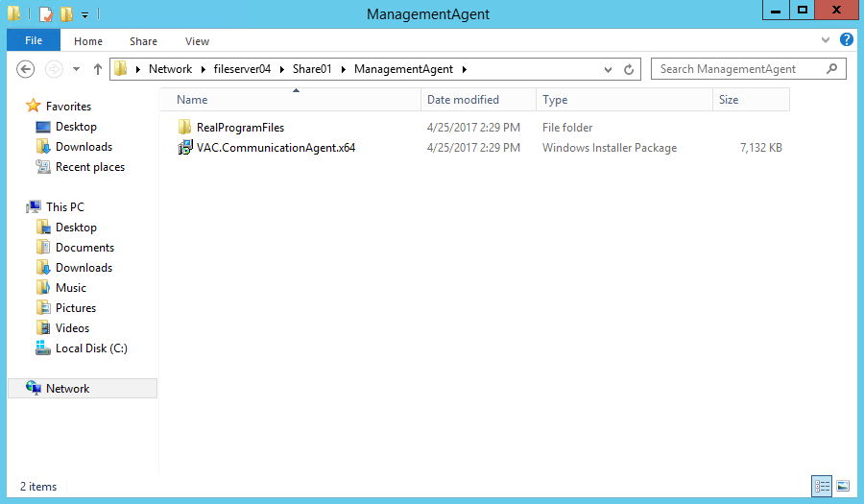The width and height of the screenshot is (864, 504).
Task: Click the fileserver04 breadcrumb segment
Action: pyautogui.click(x=242, y=69)
